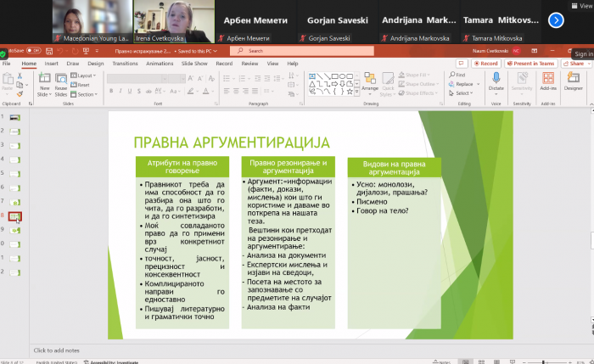Click the Find command

(459, 75)
